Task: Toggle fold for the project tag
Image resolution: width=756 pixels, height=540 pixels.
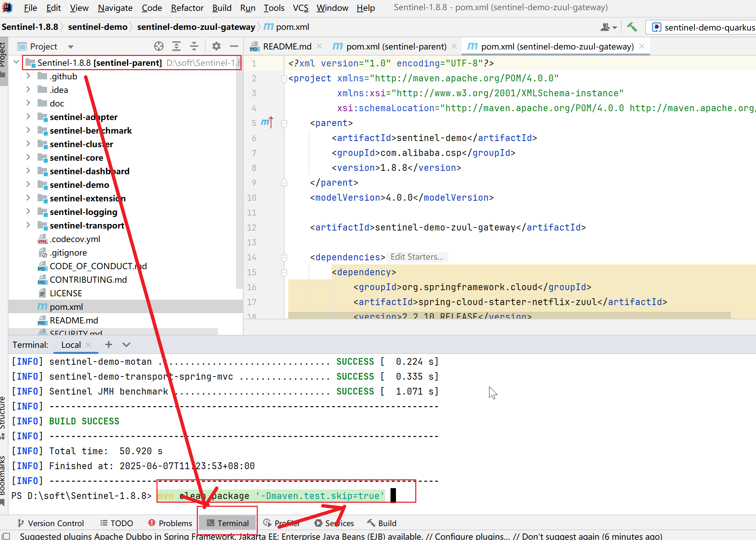Action: [x=284, y=79]
